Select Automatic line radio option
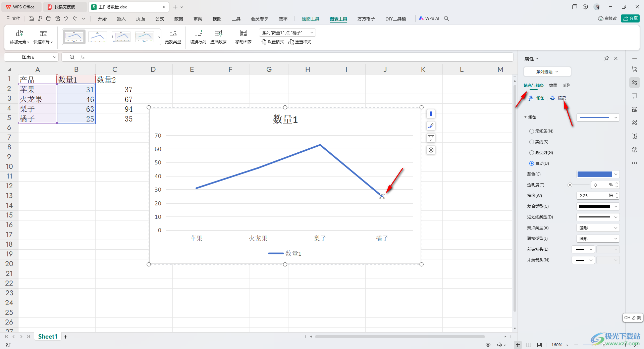The width and height of the screenshot is (644, 349). (x=532, y=163)
